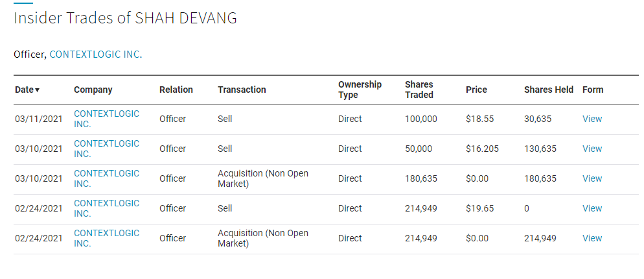Sort table by Date column arrow
Screen dimensions: 644x279
coord(27,90)
